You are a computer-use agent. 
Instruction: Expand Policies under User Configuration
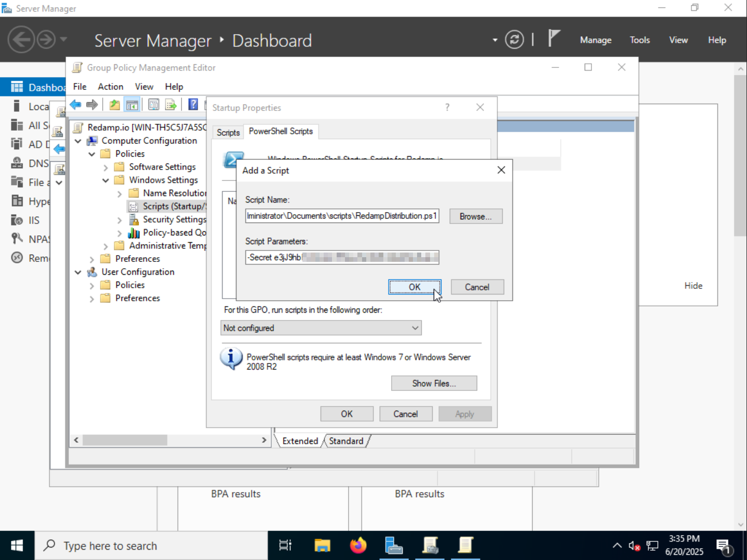92,285
